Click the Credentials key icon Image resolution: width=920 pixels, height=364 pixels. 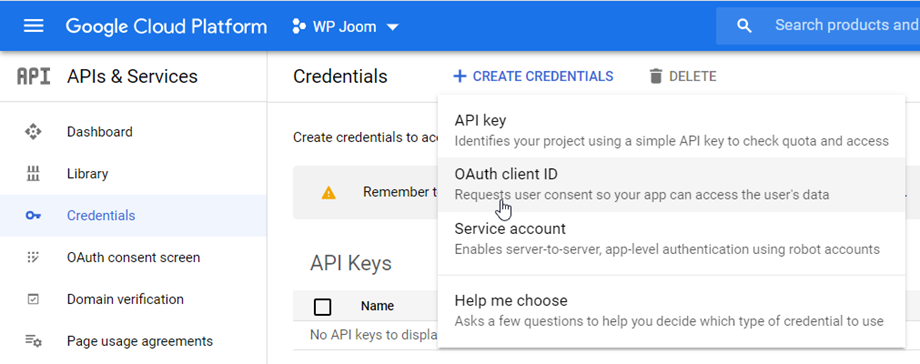tap(33, 215)
